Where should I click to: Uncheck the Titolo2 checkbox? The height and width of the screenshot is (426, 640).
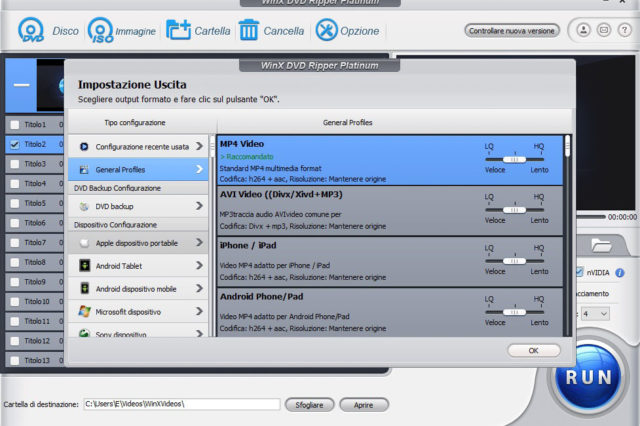pyautogui.click(x=14, y=144)
